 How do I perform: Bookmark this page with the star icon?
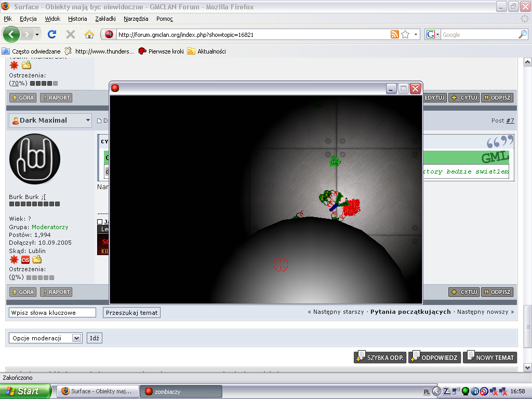(405, 35)
